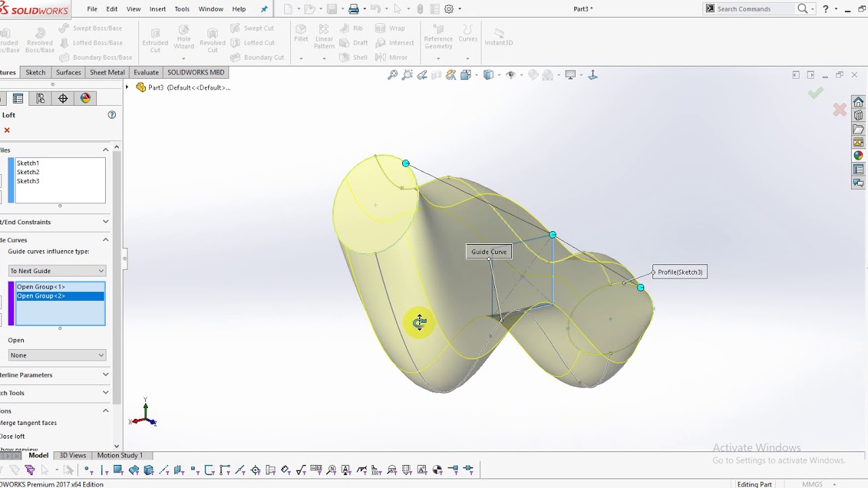The height and width of the screenshot is (488, 868).
Task: Select Sketch2 in profiles list
Action: (28, 172)
